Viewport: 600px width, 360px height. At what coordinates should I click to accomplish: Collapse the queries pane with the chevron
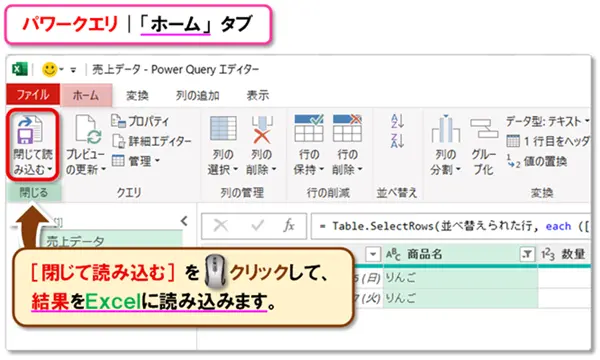(x=184, y=221)
